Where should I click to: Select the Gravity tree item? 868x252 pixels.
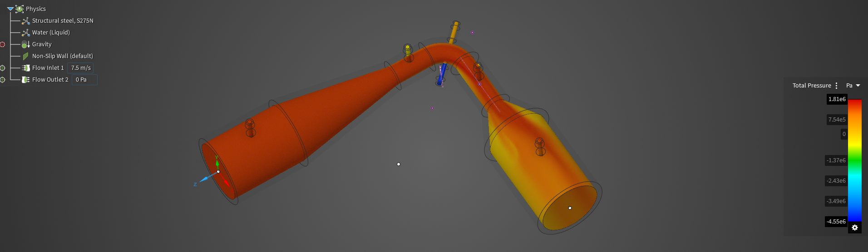pos(42,44)
